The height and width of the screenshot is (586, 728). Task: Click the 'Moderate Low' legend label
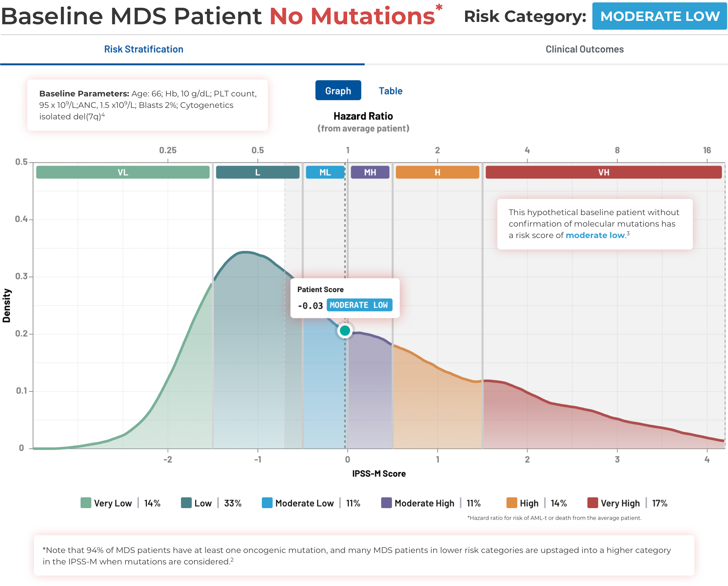pos(304,503)
